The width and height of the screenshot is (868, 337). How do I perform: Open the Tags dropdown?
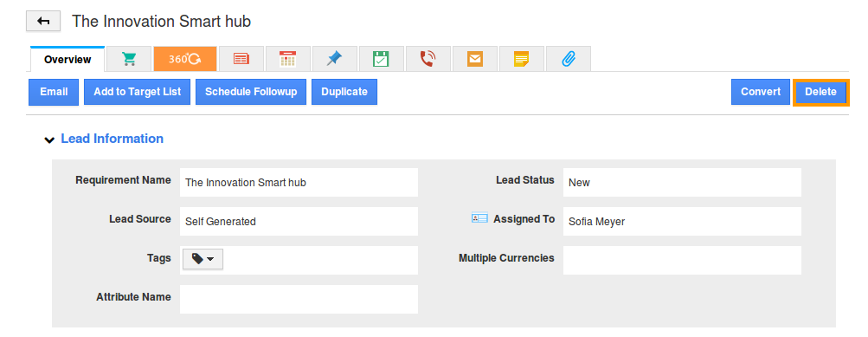click(x=203, y=259)
